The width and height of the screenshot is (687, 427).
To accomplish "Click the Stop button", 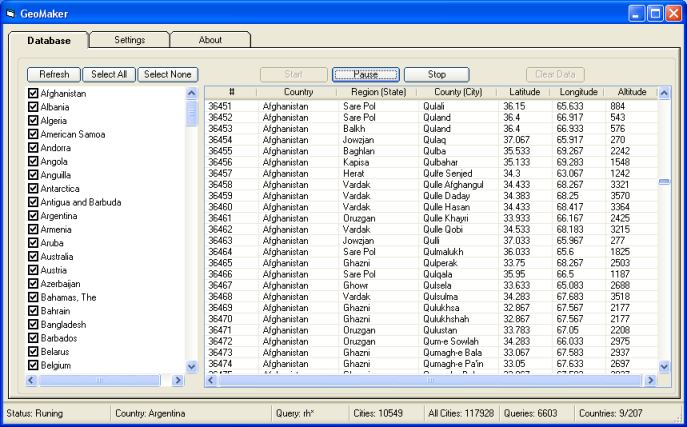I will coord(436,74).
